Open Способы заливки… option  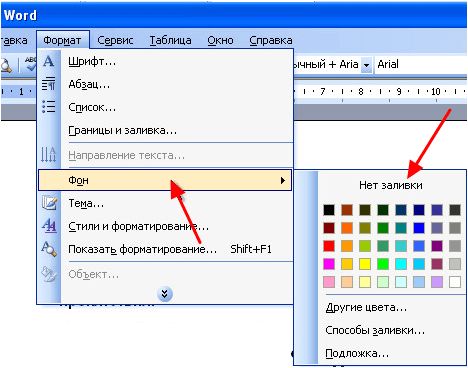pyautogui.click(x=375, y=330)
